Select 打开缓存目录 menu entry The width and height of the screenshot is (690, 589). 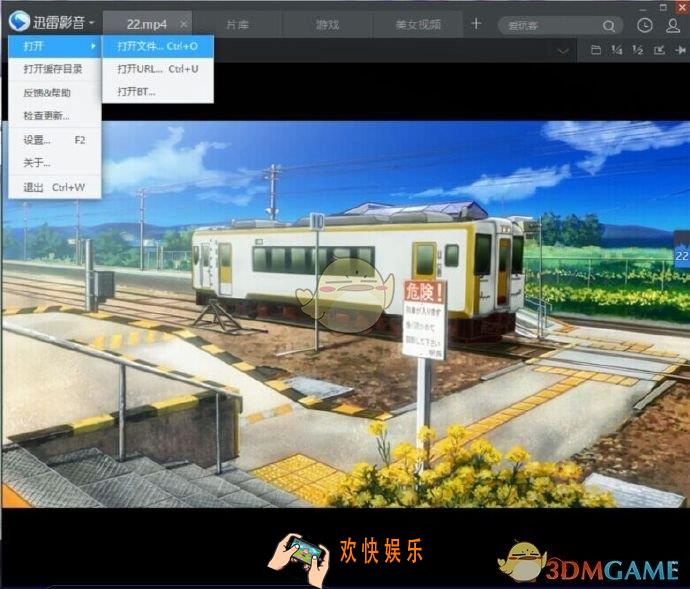pos(55,69)
